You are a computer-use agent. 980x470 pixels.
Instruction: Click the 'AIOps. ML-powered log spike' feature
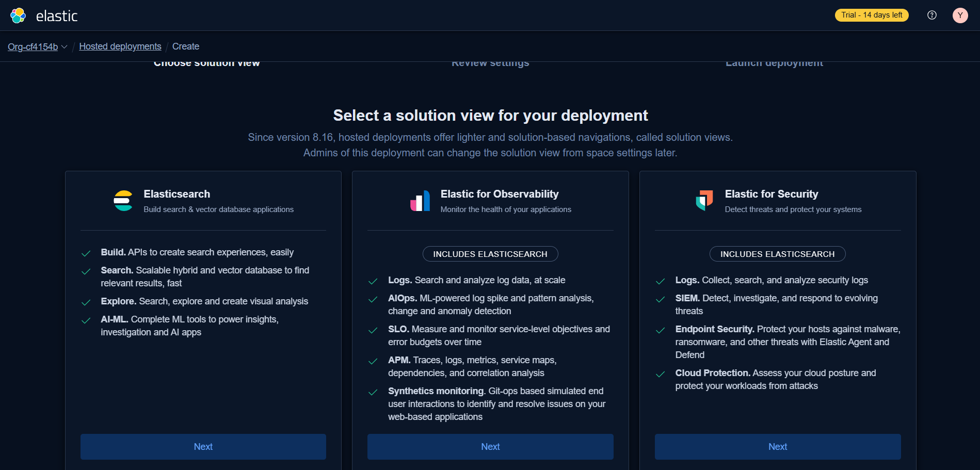click(x=491, y=304)
